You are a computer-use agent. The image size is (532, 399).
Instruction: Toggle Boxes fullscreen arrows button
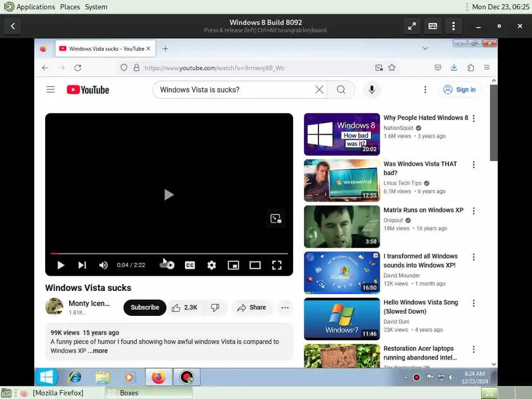(412, 26)
